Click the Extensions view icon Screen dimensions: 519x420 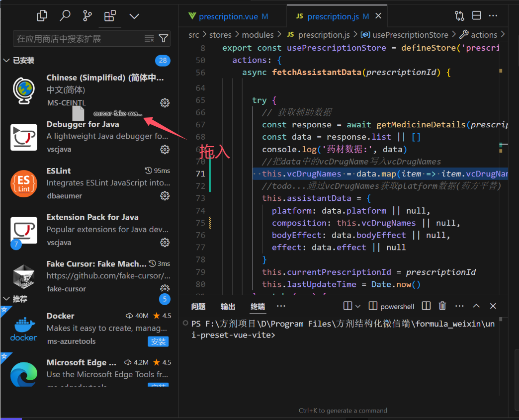click(x=110, y=16)
